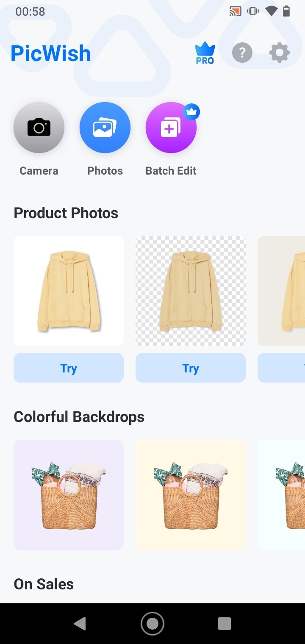
Task: Select the beige background hoodie thumbnail
Action: point(281,291)
